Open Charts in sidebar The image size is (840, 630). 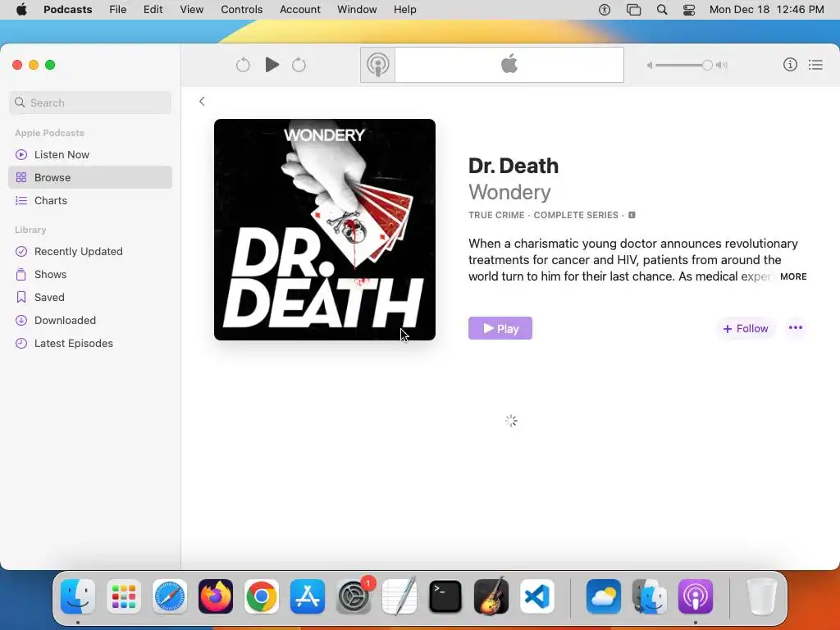[90, 200]
